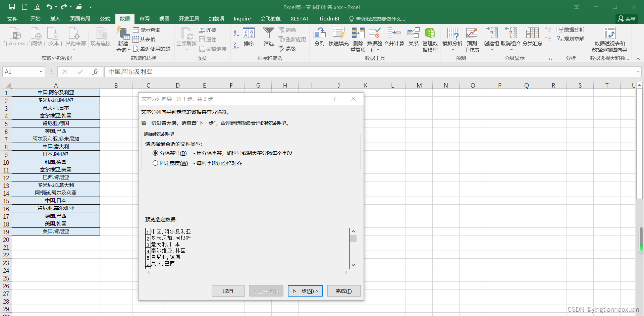The height and width of the screenshot is (316, 644).
Task: Open the 文件 tab
Action: point(12,19)
